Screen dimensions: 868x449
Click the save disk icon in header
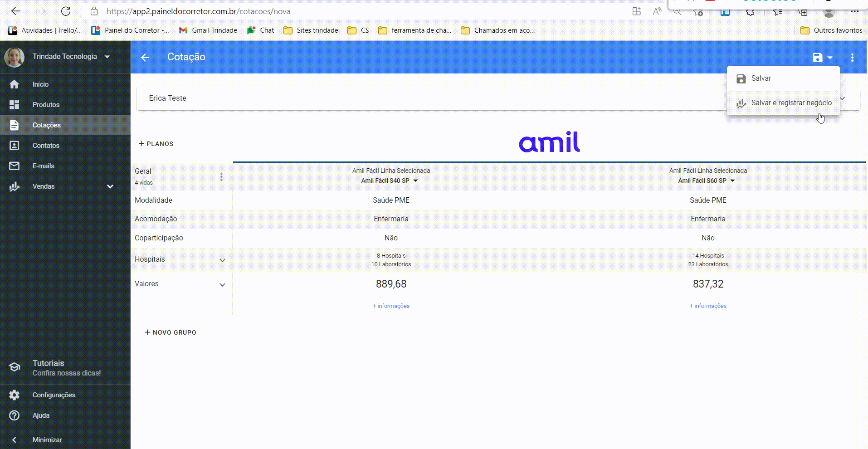pos(818,58)
